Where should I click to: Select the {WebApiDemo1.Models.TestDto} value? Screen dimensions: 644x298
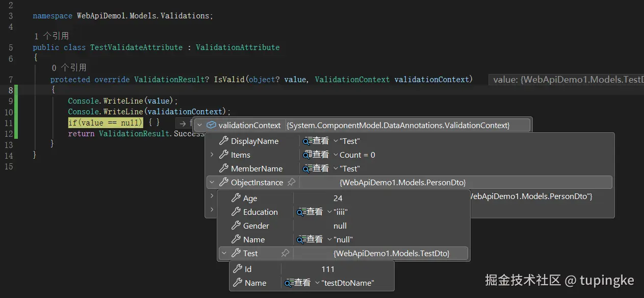pos(392,253)
